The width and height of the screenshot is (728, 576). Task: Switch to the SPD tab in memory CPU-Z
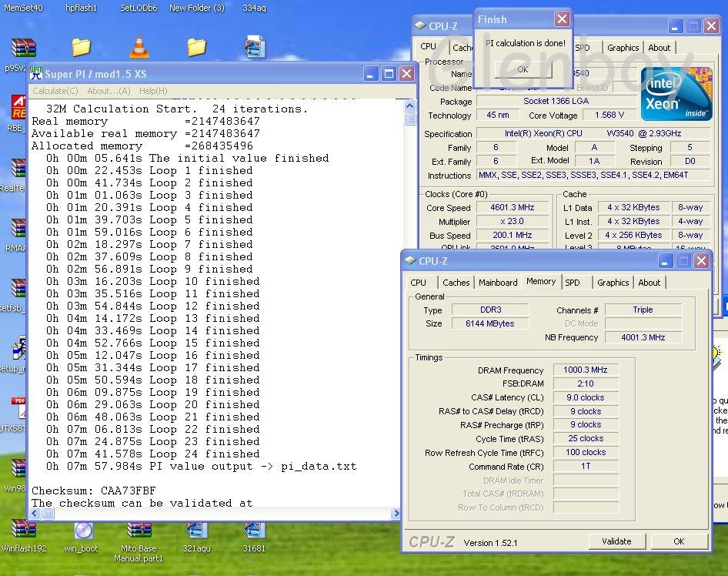click(x=573, y=283)
